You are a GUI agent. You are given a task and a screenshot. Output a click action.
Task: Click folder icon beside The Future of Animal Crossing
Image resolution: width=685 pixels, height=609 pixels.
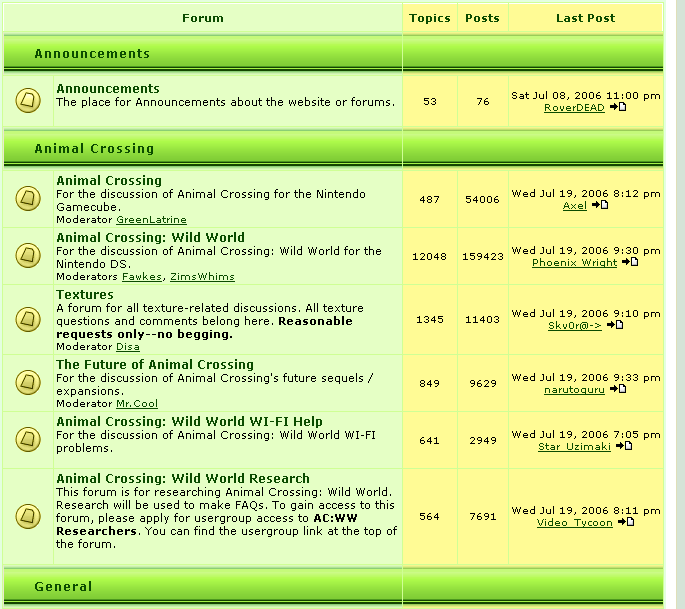click(x=28, y=383)
